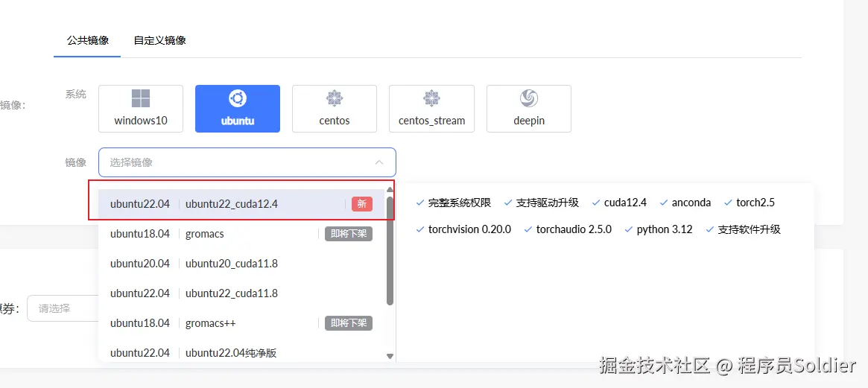
Task: Click the centos_stream logo icon
Action: (x=432, y=98)
